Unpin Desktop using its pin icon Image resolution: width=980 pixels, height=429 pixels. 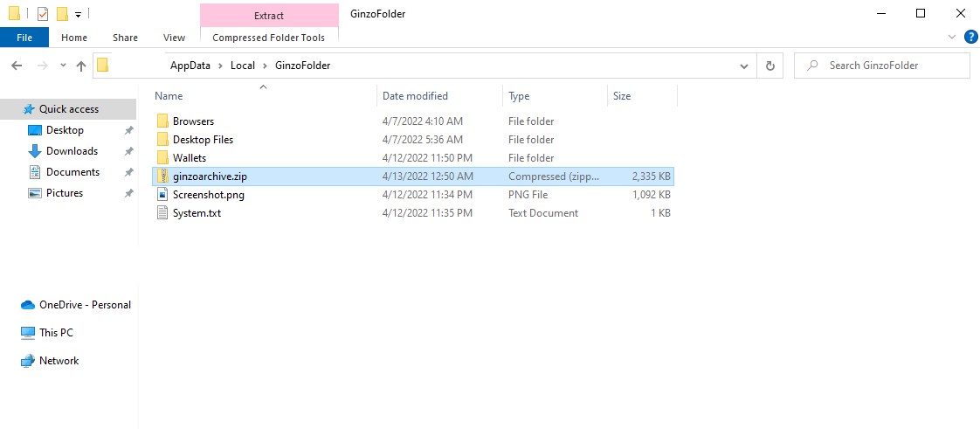pyautogui.click(x=128, y=131)
